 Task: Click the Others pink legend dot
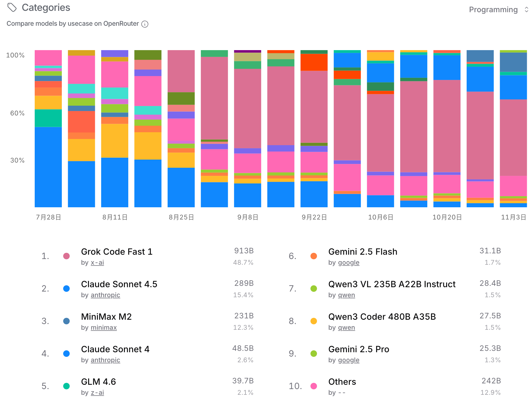pos(314,386)
